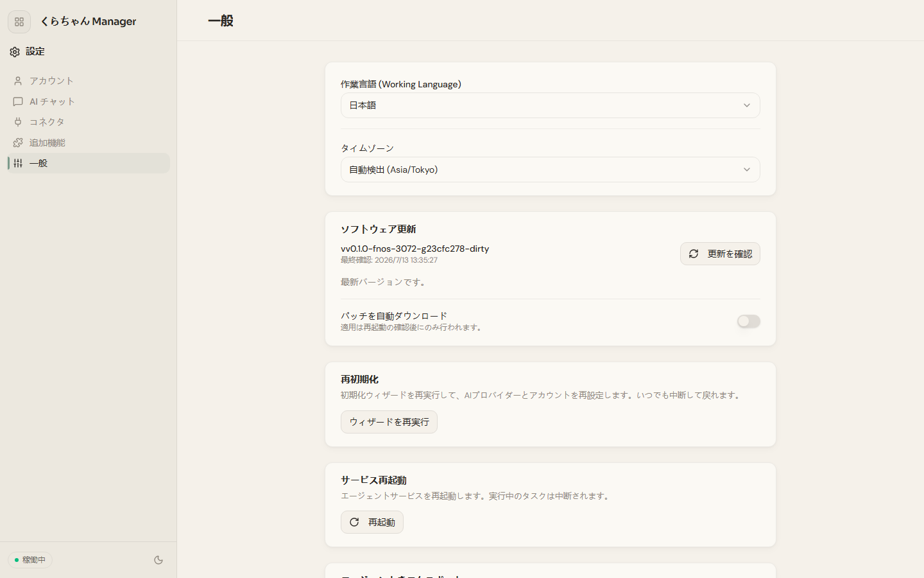Viewport: 924px width, 578px height.
Task: Click 再起動 button to restart service
Action: tap(372, 522)
